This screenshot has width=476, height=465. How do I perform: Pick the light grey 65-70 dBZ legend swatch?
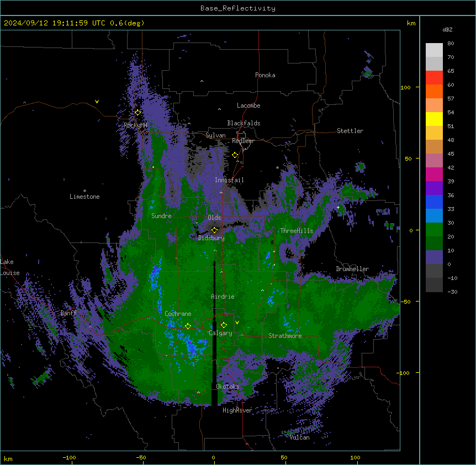point(434,64)
